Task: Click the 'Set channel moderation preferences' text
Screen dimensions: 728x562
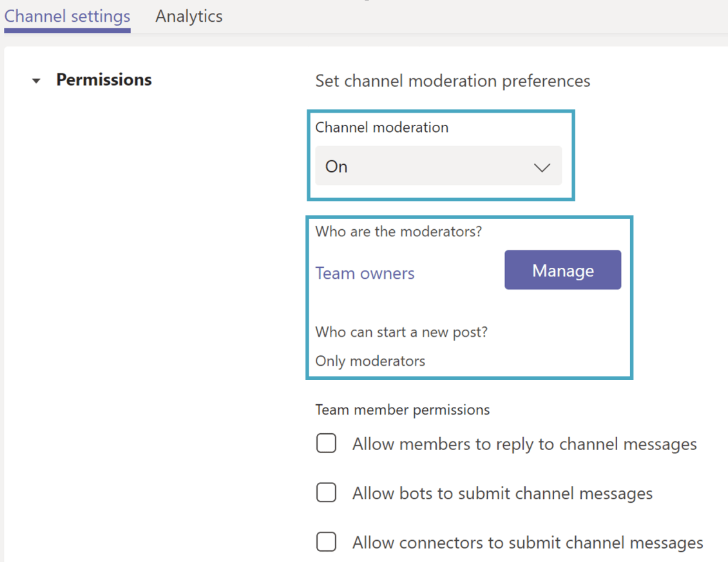Action: click(x=453, y=81)
